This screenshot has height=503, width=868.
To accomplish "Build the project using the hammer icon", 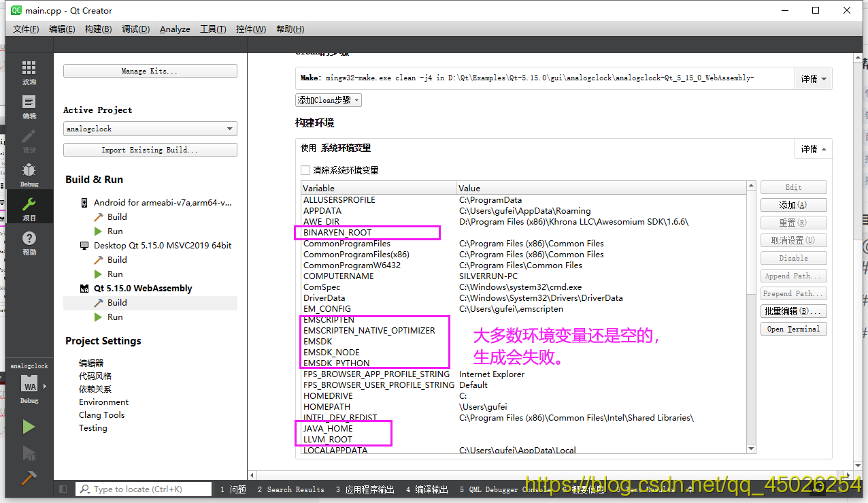I will coord(29,478).
